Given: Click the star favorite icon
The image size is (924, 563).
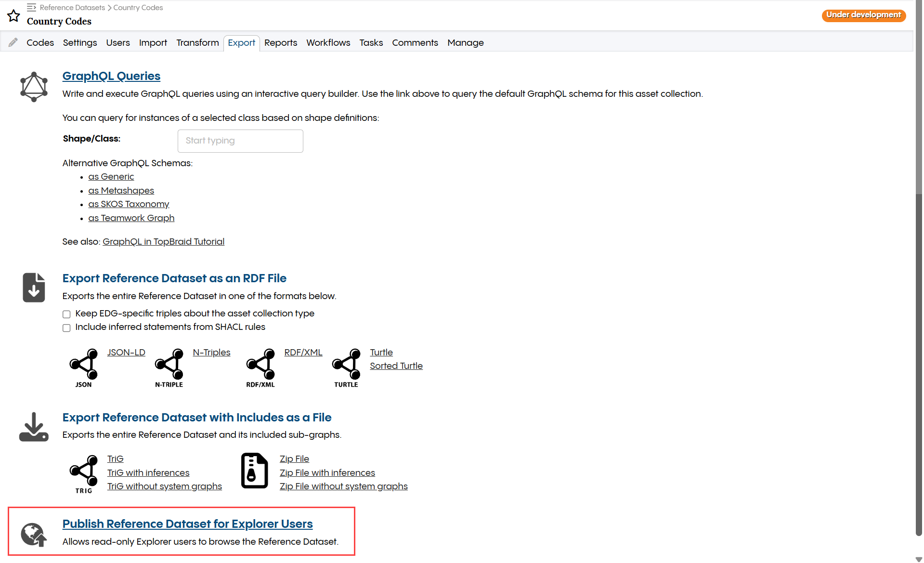Looking at the screenshot, I should point(13,15).
